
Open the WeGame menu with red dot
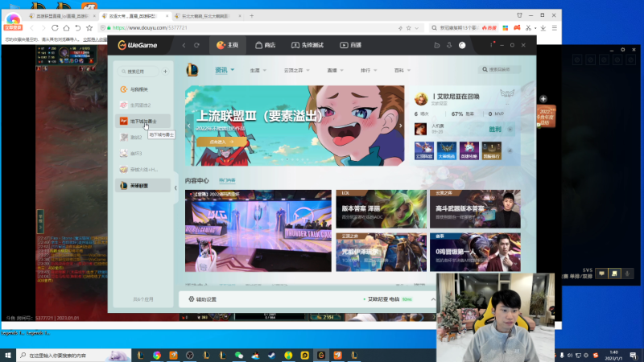coord(491,45)
